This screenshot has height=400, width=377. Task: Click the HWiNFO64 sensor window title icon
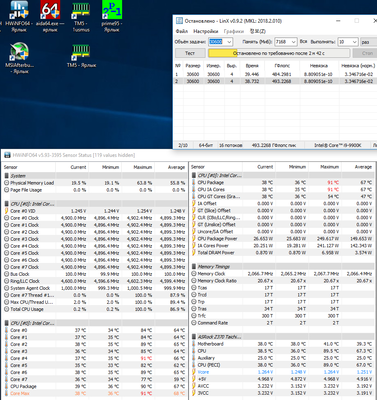tap(7, 155)
